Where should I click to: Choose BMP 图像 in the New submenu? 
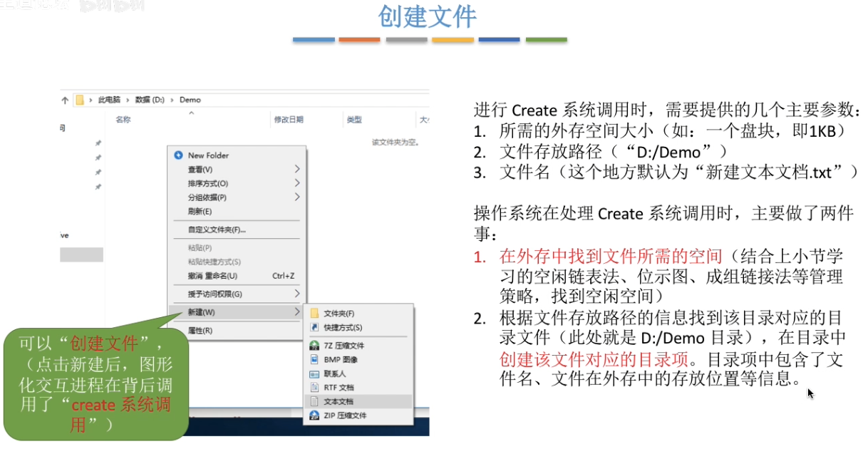pyautogui.click(x=358, y=359)
